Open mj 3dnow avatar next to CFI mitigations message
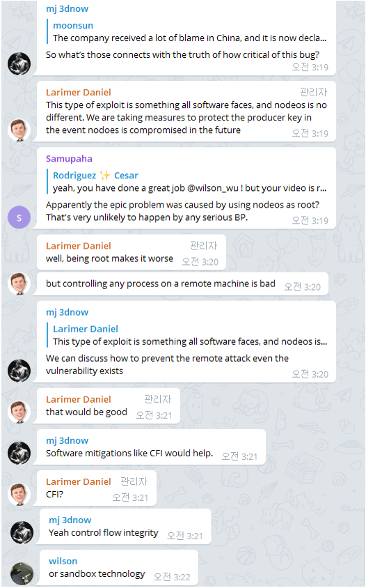366x588 pixels. point(19,453)
